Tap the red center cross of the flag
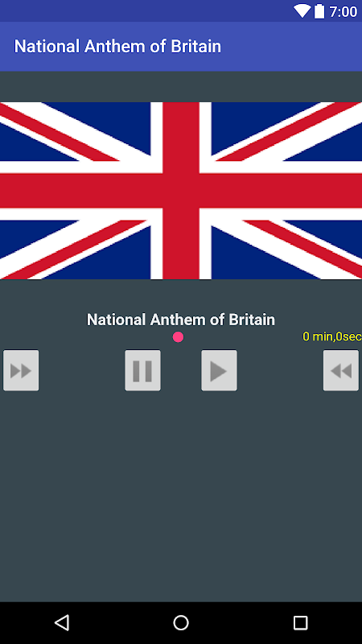This screenshot has height=644, width=362. pos(181,191)
